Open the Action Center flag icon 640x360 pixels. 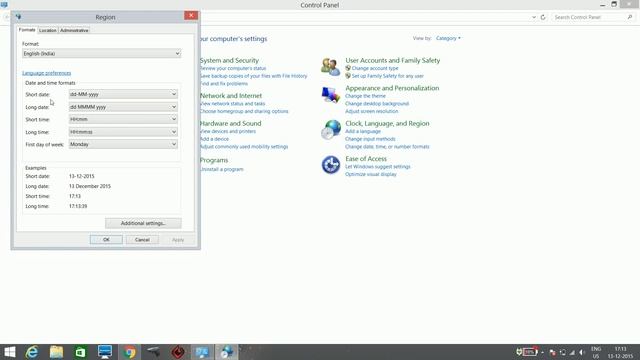[552, 352]
